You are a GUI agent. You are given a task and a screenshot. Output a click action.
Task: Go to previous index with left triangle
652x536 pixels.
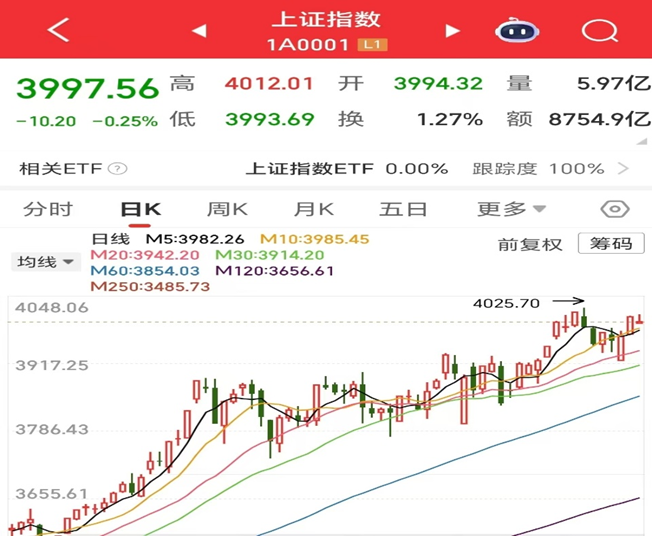tap(199, 30)
